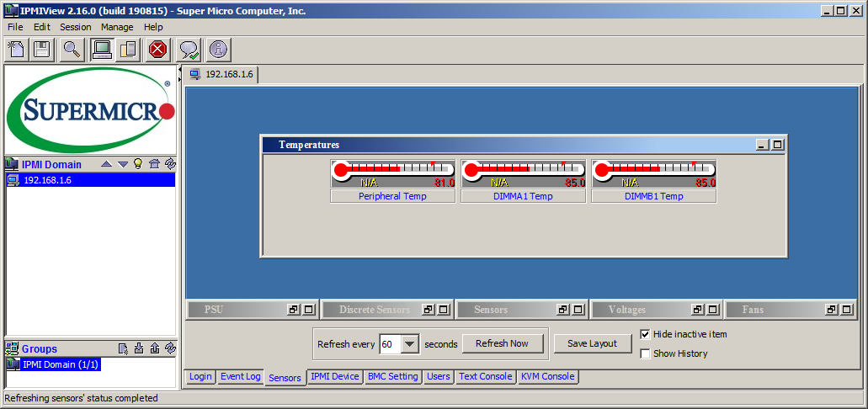Click the new group document icon in Groups header
The width and height of the screenshot is (868, 409).
tap(124, 348)
